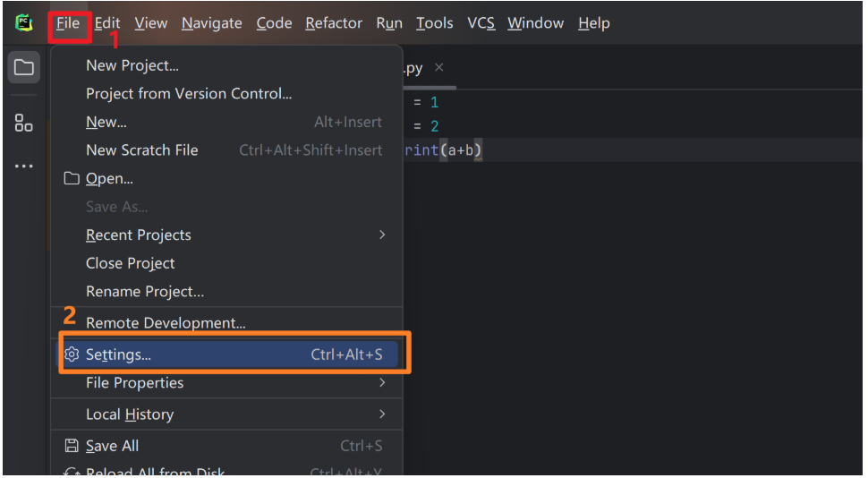
Task: Open the Structure tool window icon
Action: pos(24,123)
